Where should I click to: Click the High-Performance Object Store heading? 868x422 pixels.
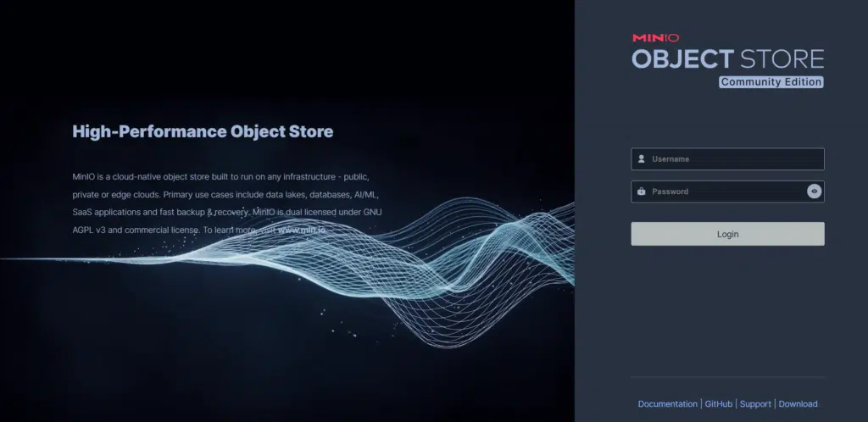point(203,131)
